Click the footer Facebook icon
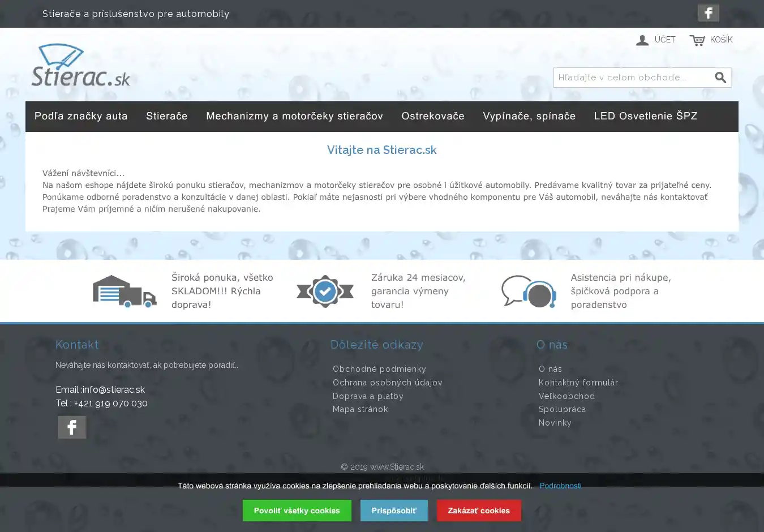This screenshot has width=764, height=532. [x=72, y=427]
